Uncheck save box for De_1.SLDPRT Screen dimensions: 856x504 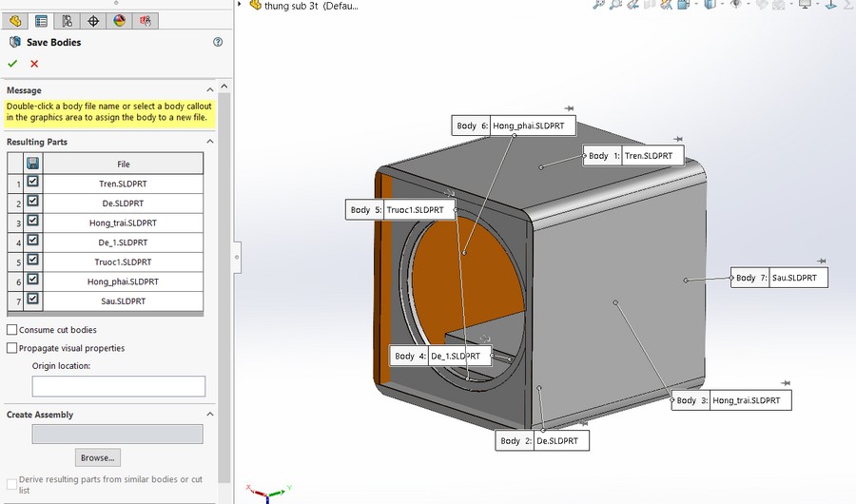coord(32,240)
